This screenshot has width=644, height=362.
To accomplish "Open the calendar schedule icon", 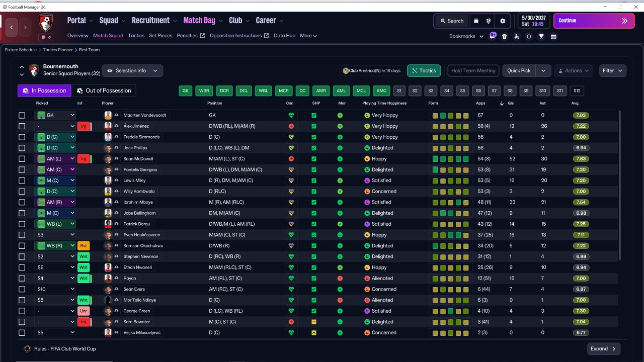I will pyautogui.click(x=553, y=36).
